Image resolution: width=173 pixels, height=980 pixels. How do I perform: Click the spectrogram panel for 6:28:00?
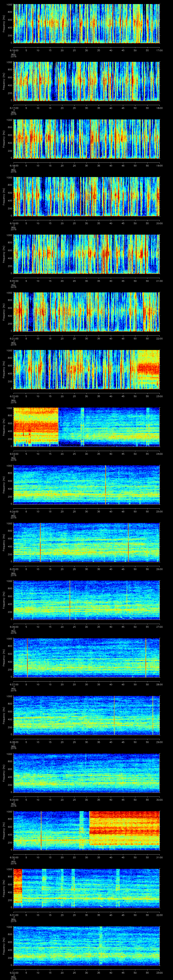tap(86, 715)
